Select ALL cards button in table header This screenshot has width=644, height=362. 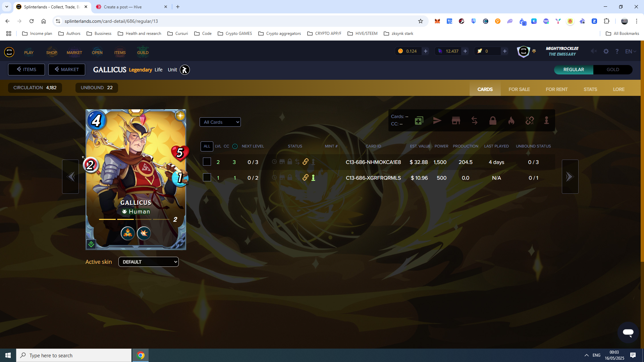coord(207,146)
